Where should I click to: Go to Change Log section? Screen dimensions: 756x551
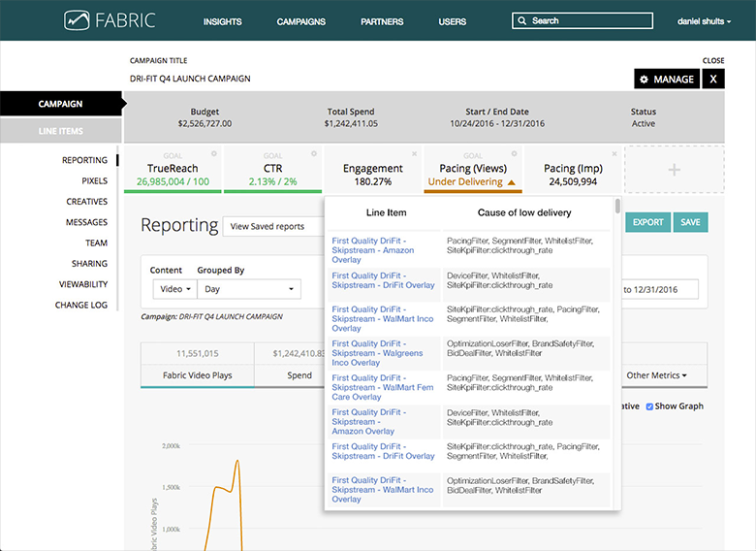coord(81,306)
